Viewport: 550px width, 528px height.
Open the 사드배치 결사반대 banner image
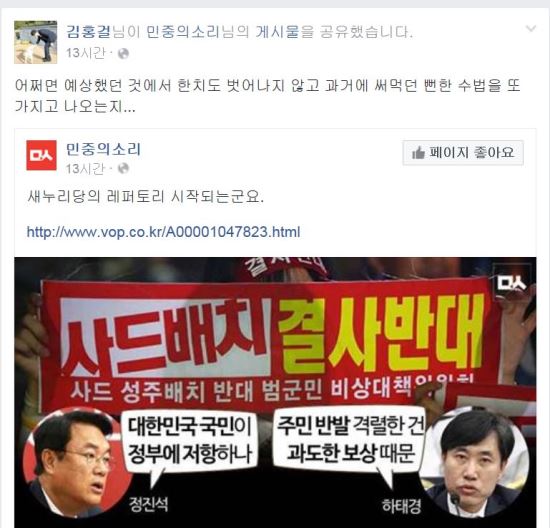pos(275,392)
